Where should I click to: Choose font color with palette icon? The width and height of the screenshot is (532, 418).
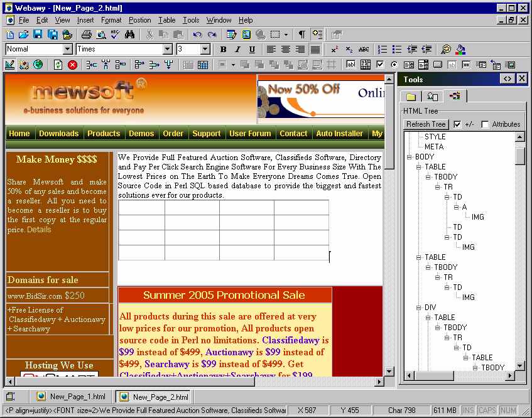pos(446,50)
